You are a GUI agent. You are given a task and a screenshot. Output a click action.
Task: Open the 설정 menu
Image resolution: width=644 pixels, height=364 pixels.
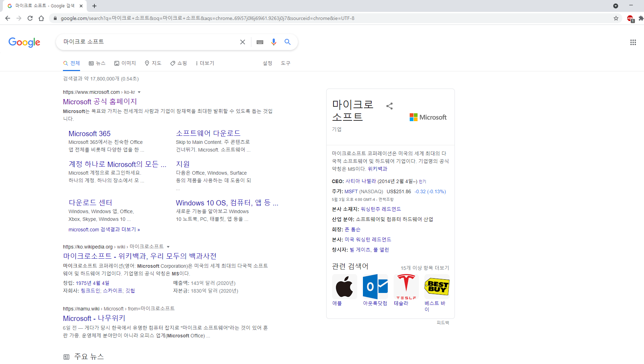(267, 63)
